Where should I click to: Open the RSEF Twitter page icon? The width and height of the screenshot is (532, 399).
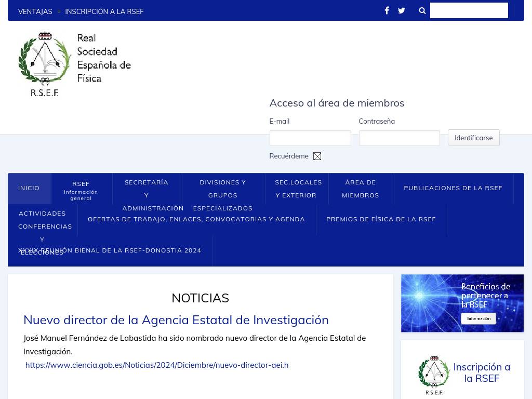coord(402,11)
